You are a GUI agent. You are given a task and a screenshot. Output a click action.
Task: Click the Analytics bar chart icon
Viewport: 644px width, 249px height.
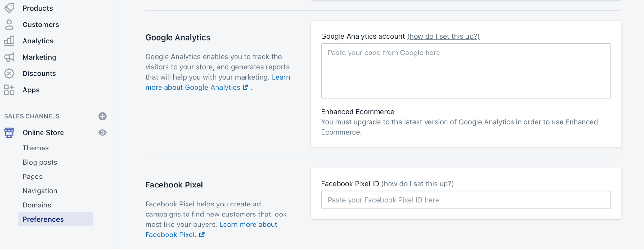coord(9,41)
